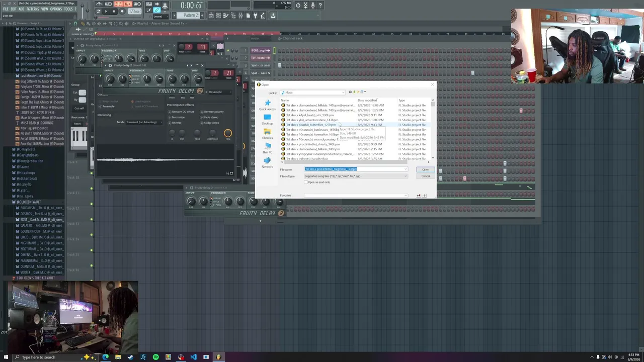This screenshot has height=362, width=644.
Task: Open gear settings of Fruity delay 2 Insert 12
Action: point(191,188)
